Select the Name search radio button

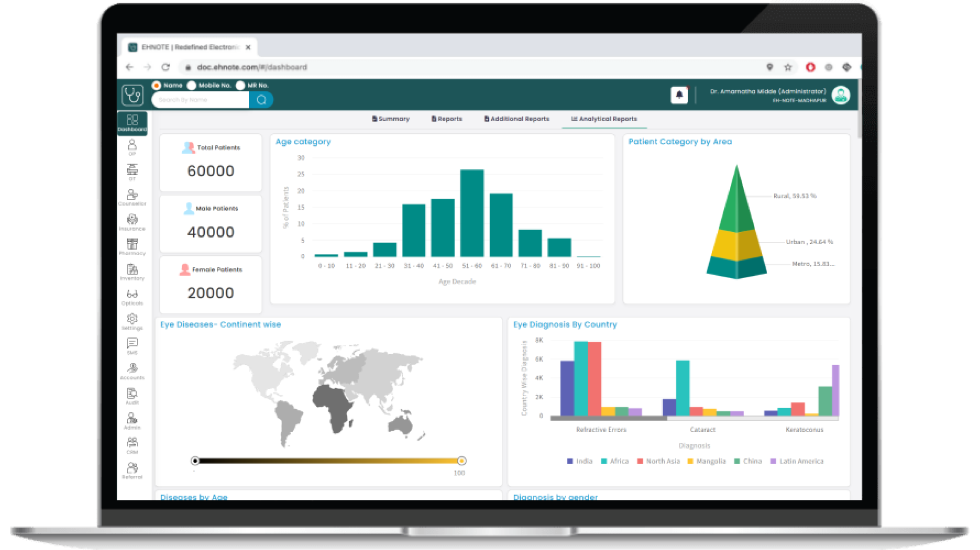coord(156,86)
